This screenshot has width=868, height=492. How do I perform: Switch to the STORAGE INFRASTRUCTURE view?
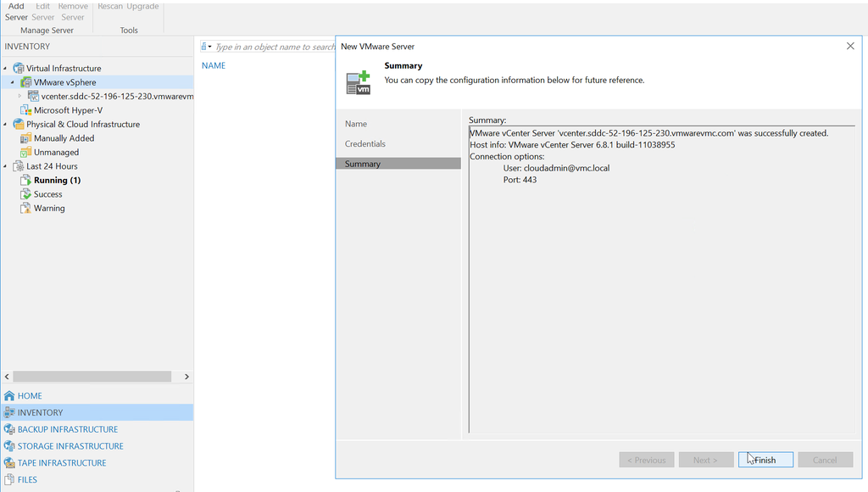pos(70,445)
